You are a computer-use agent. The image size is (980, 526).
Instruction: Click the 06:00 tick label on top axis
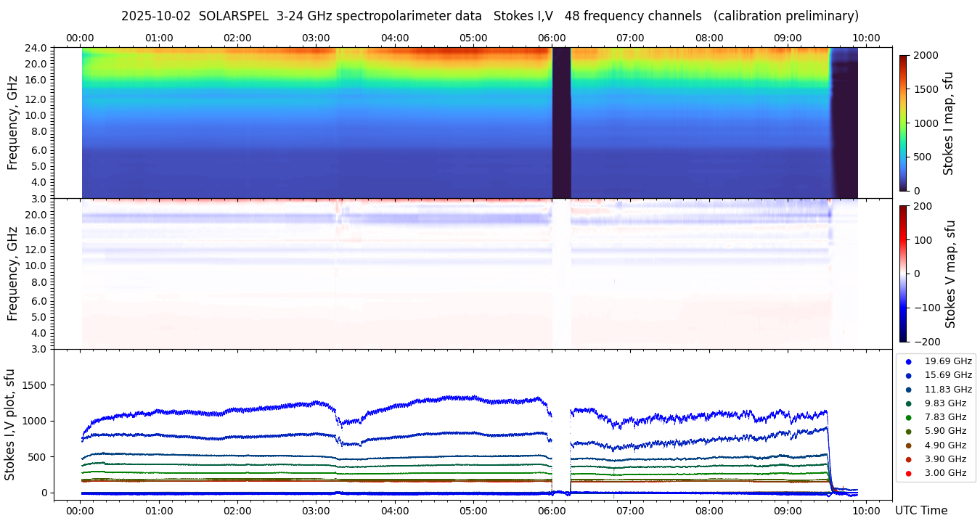tap(552, 38)
